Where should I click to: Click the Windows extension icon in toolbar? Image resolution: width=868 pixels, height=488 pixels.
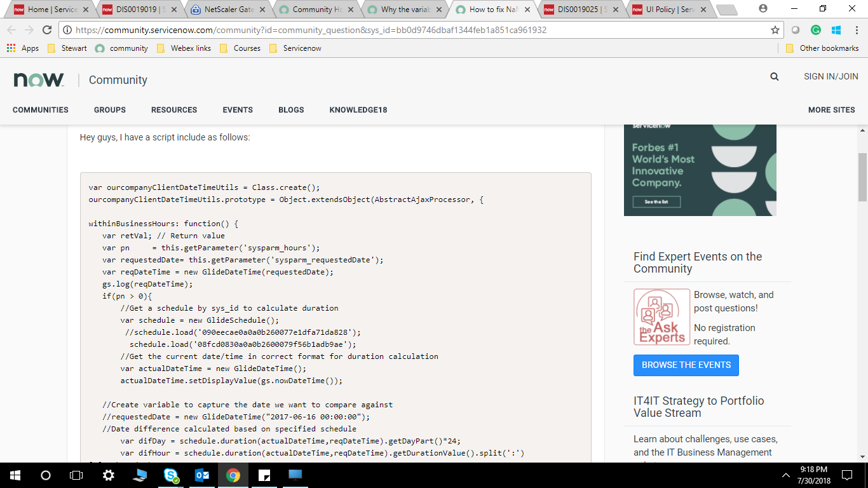point(836,30)
